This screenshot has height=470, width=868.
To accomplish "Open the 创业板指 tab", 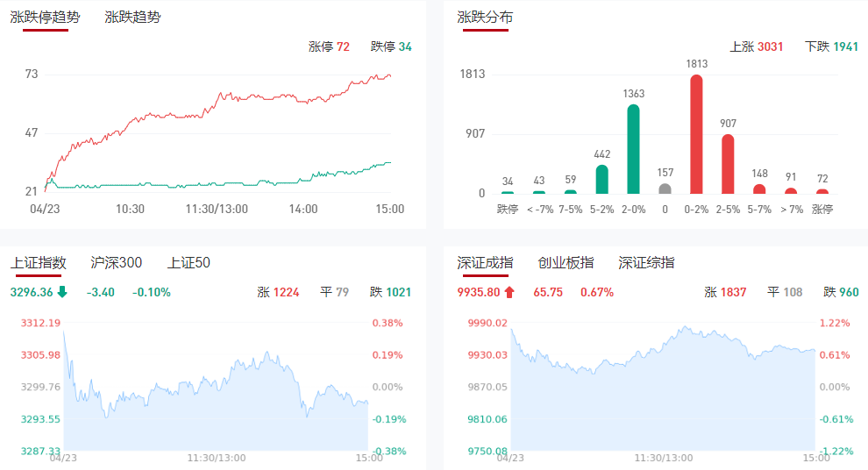I will (566, 263).
